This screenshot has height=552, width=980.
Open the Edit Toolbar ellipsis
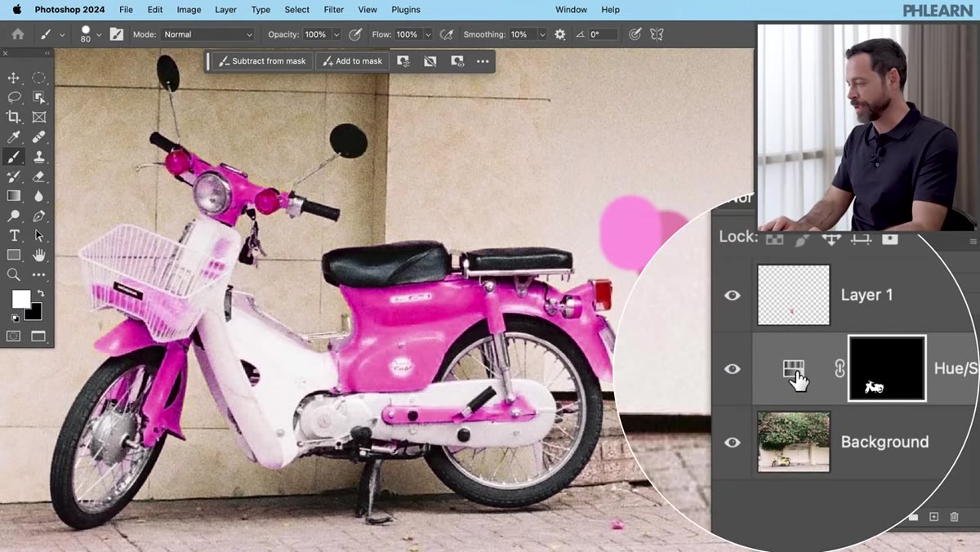coord(38,275)
